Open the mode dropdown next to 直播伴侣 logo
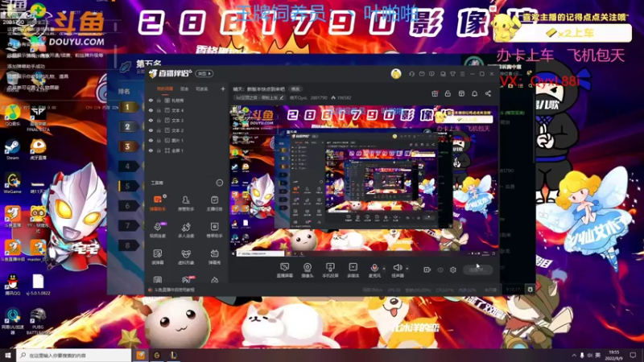Screen dimensions: 644x362 click(204, 74)
